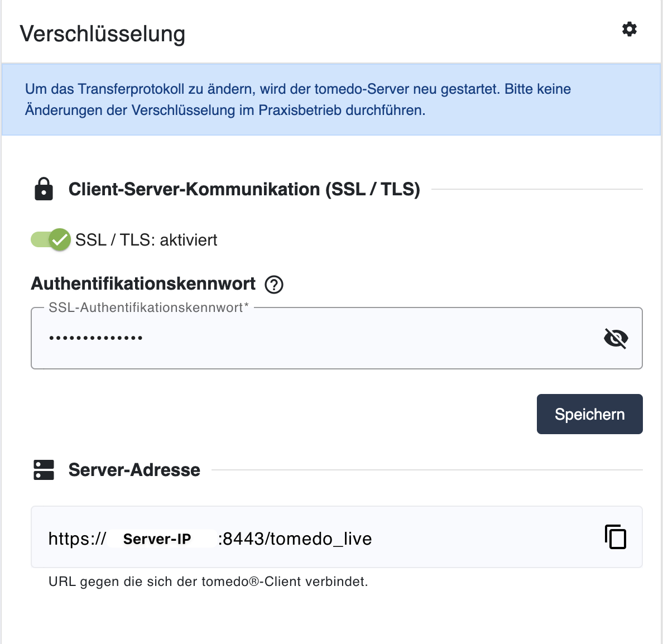Show the hidden SSL password
663x644 pixels.
616,338
